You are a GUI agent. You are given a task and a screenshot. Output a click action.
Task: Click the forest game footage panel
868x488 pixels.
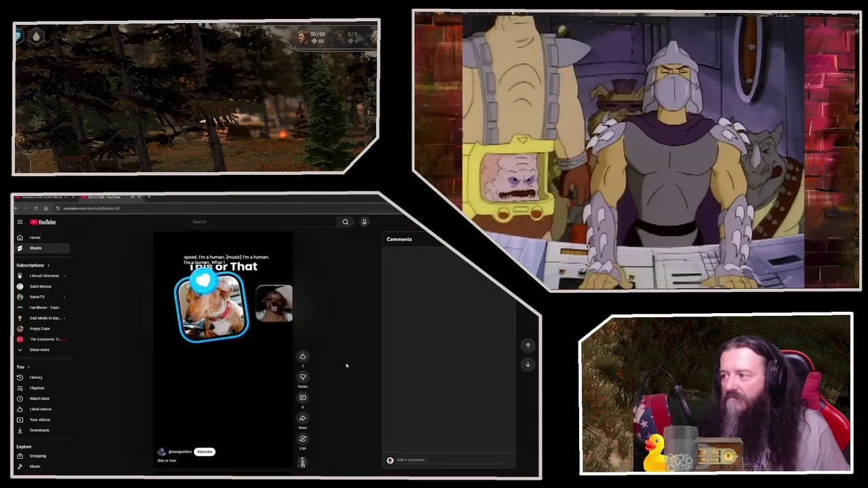[x=196, y=96]
